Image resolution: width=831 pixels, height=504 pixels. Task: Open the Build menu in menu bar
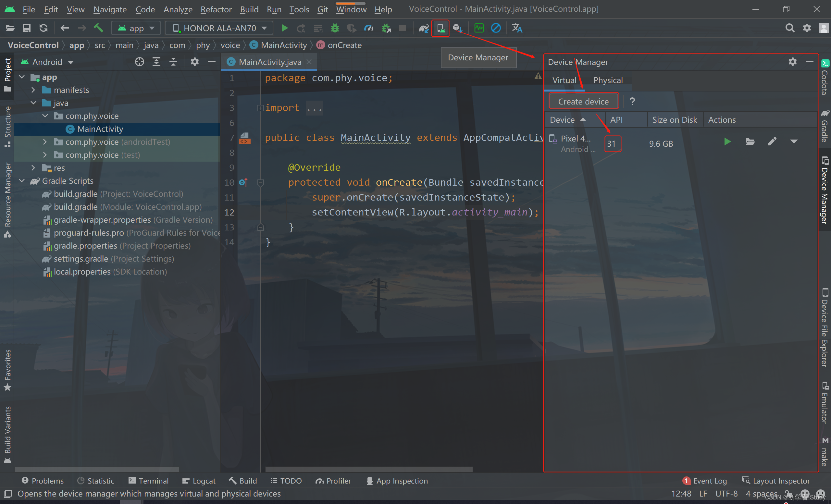click(249, 8)
